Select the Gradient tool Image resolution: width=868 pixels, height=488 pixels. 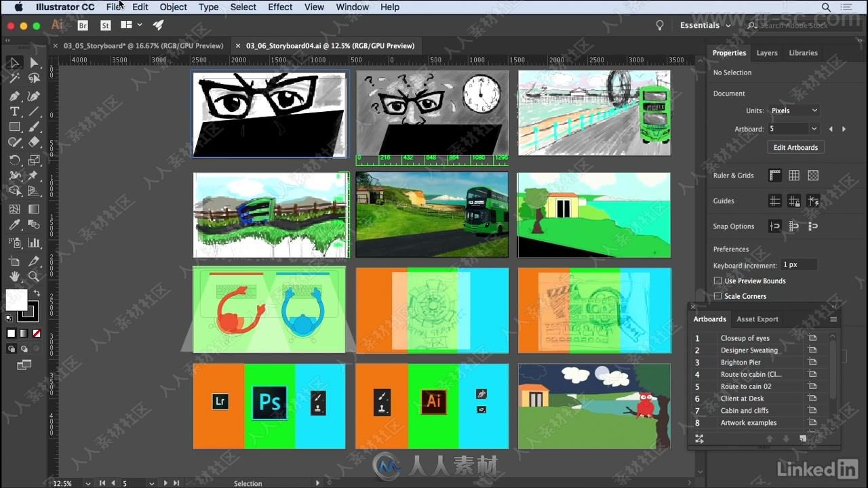click(33, 209)
